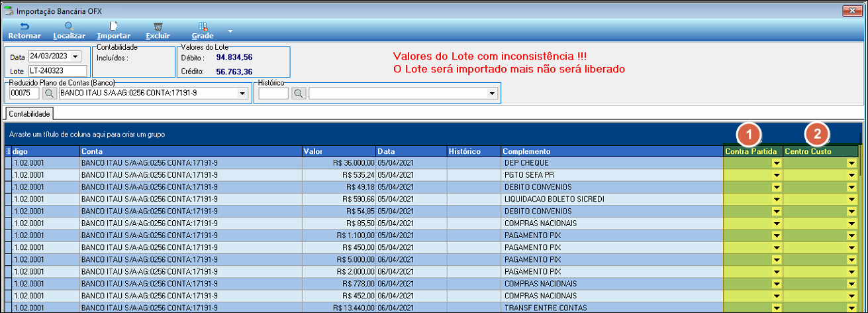Close the Importação Bancária OFX window

(851, 9)
